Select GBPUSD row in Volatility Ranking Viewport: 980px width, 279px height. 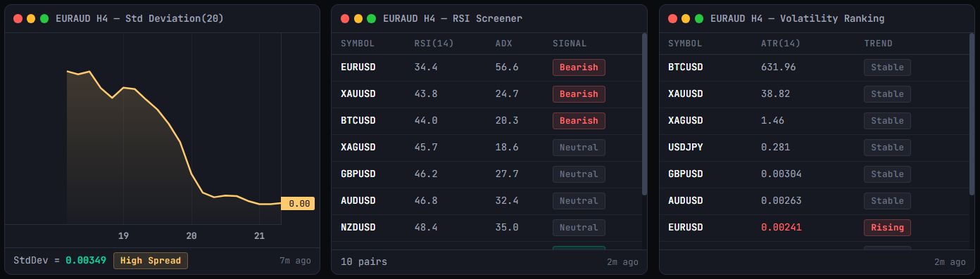814,174
